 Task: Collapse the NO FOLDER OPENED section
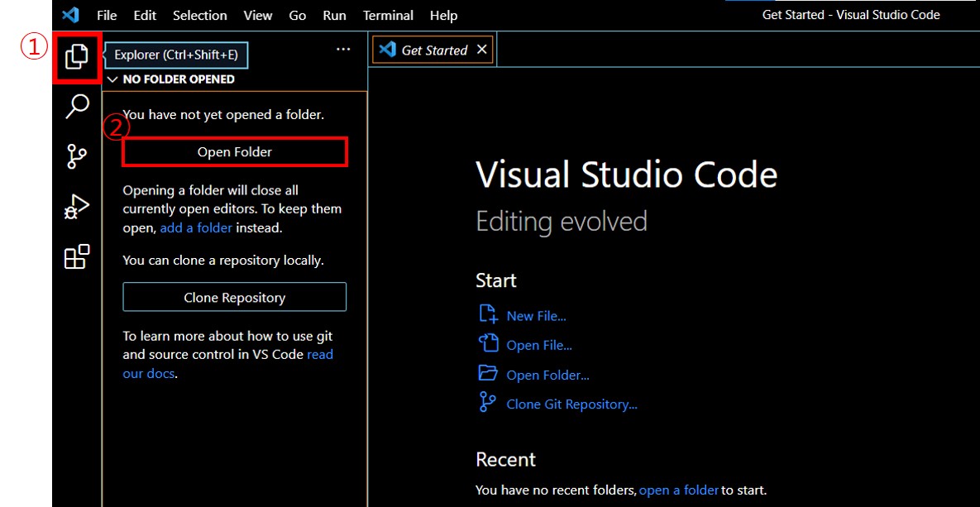click(112, 79)
